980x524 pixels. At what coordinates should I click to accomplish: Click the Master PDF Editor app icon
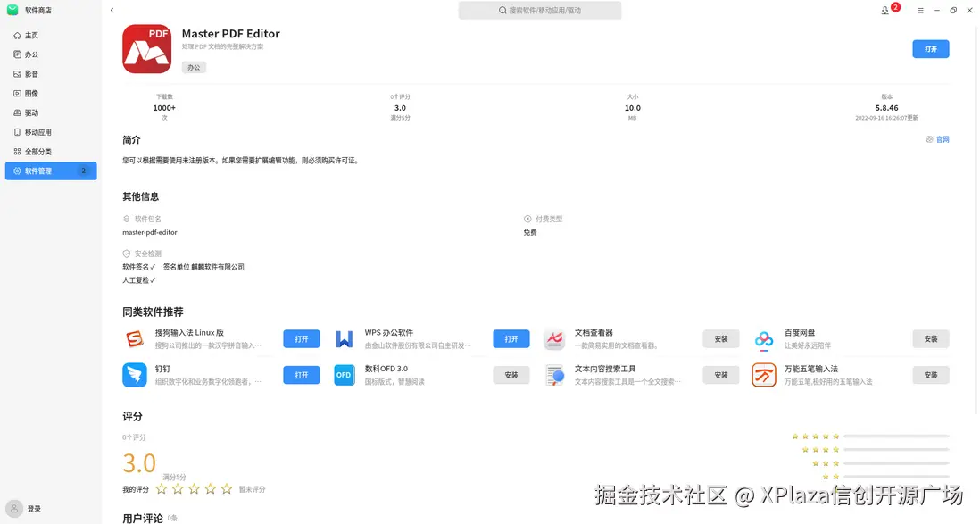click(x=147, y=49)
